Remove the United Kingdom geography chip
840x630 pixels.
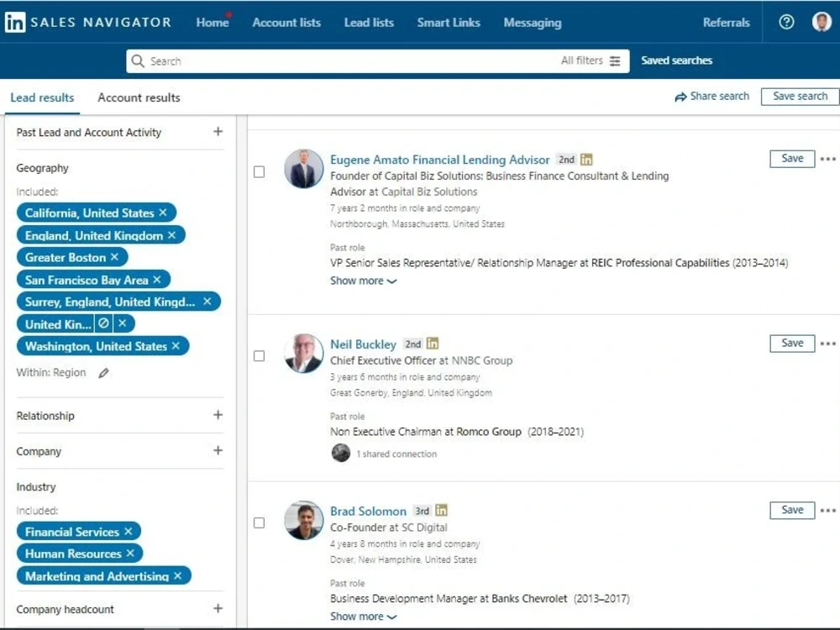(122, 323)
